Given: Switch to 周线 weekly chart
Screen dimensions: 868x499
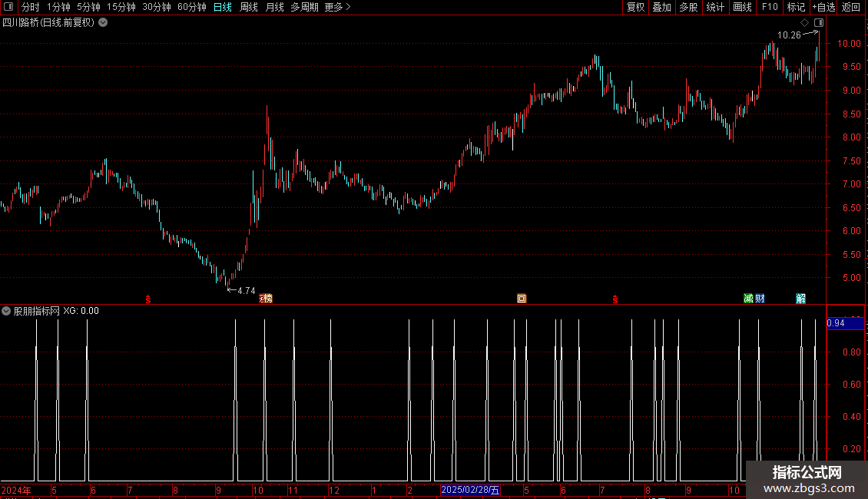Looking at the screenshot, I should [249, 7].
